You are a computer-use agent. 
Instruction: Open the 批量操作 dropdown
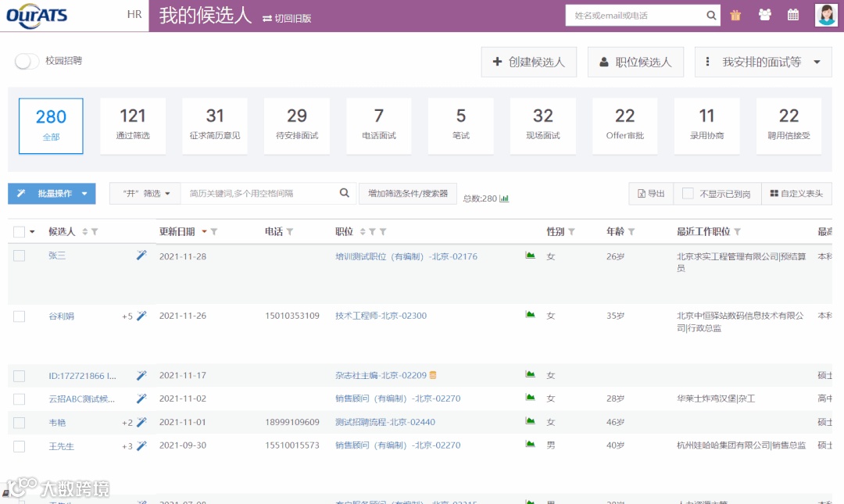point(52,193)
